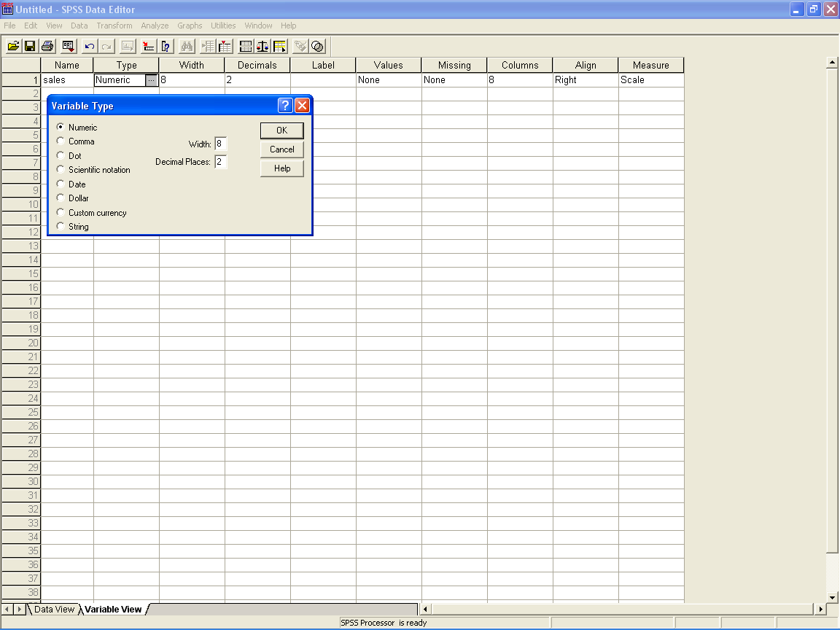840x630 pixels.
Task: Click the Undo arrow icon
Action: pos(90,47)
